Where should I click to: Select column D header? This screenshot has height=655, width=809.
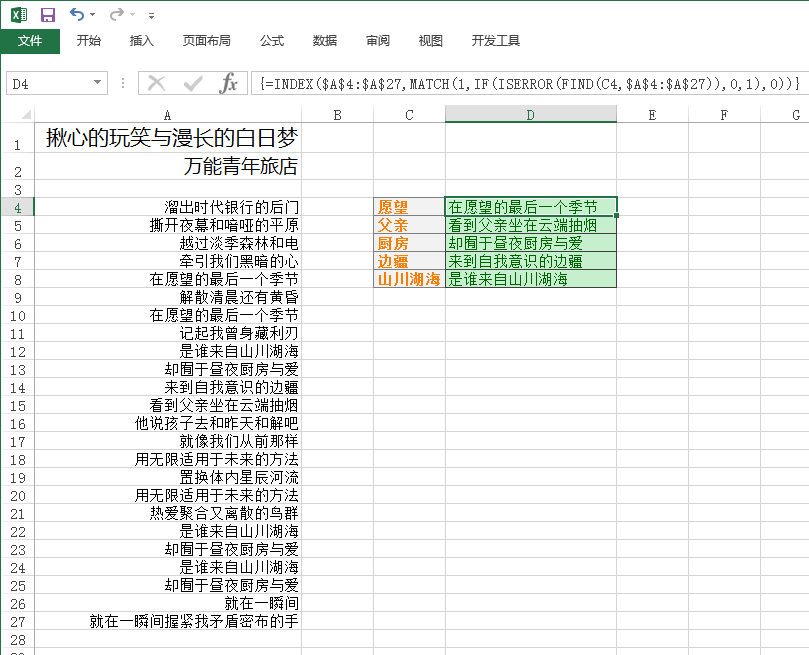point(530,114)
